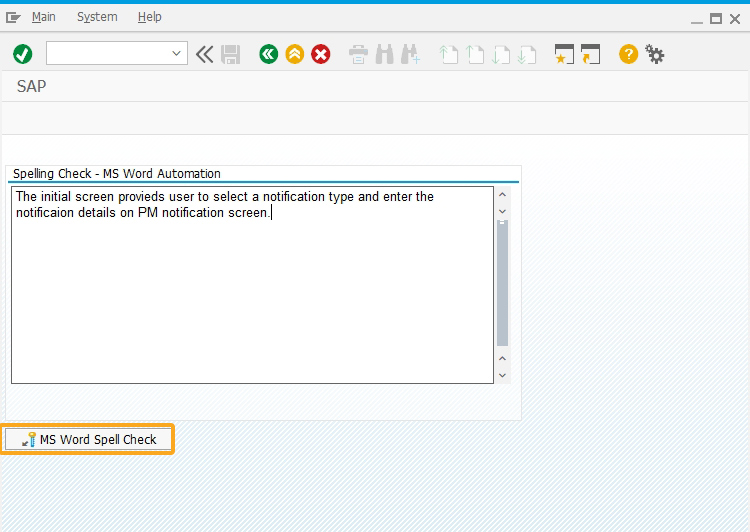Open the Main menu
This screenshot has width=750, height=532.
pos(44,17)
